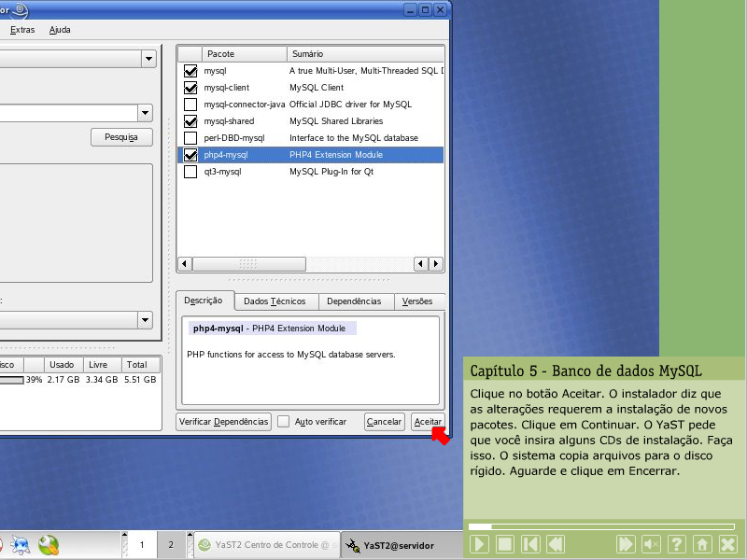Fast forward the tutorial
Image resolution: width=747 pixels, height=560 pixels.
627,544
